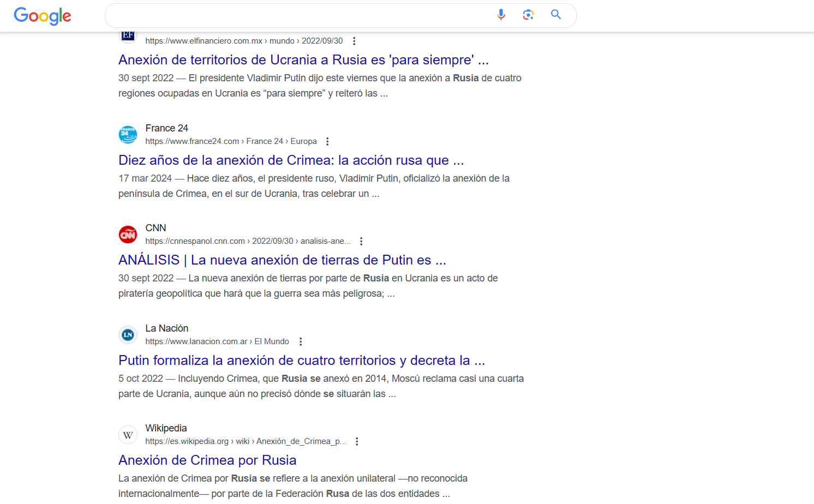
Task: Start voice search with microphone icon
Action: tap(501, 15)
